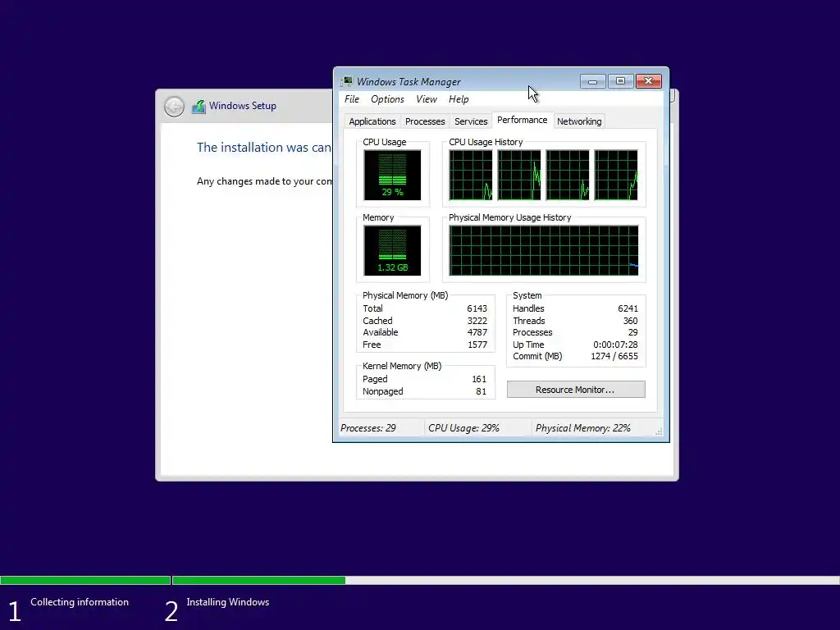Click the Available value 4787
This screenshot has width=840, height=630.
[x=477, y=333]
